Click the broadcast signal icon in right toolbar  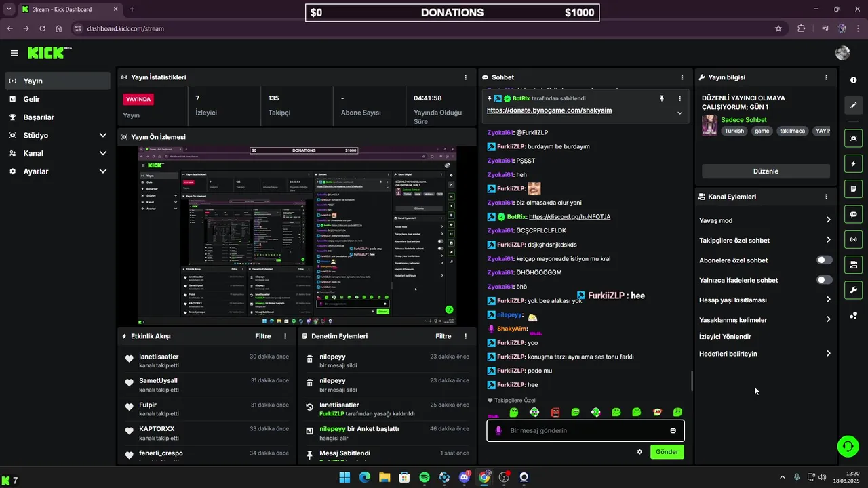(853, 239)
